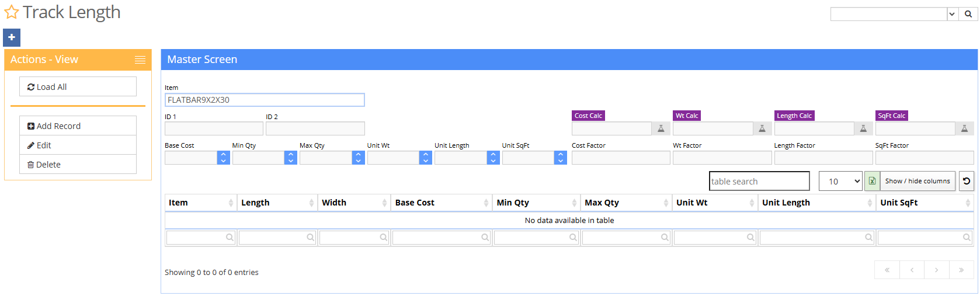Screen dimensions: 980x296
Task: Click the Cost Factor field
Action: pos(621,158)
